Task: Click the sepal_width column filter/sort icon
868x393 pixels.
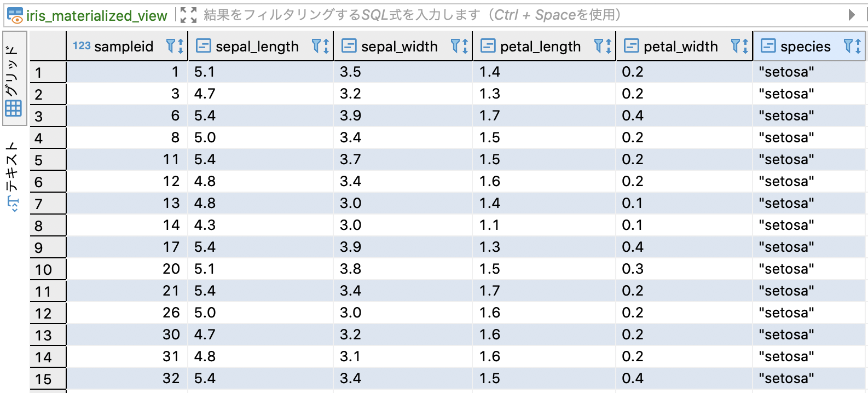Action: click(x=459, y=47)
